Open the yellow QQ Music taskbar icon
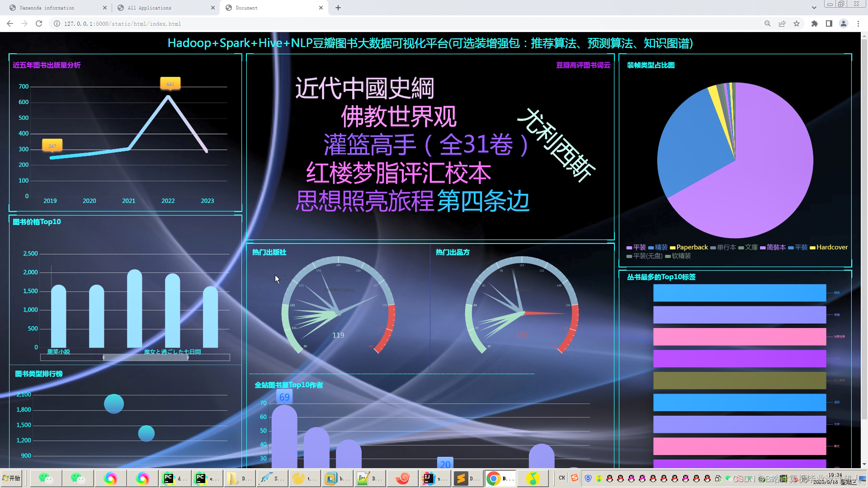This screenshot has width=868, height=488. (533, 478)
